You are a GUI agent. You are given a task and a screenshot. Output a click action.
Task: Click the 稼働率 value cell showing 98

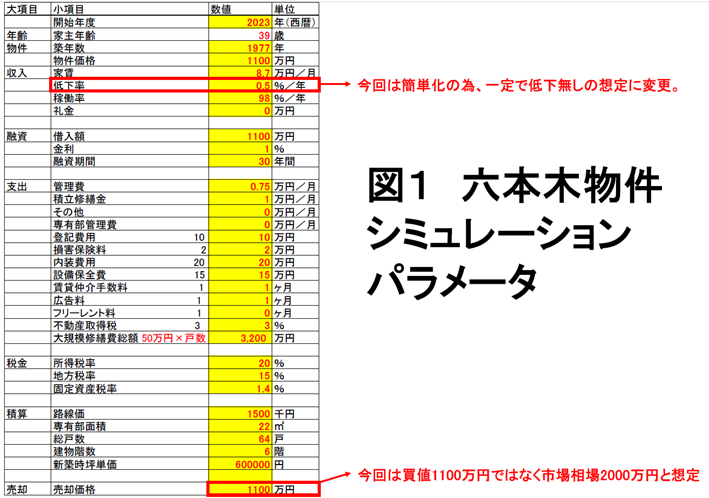240,100
